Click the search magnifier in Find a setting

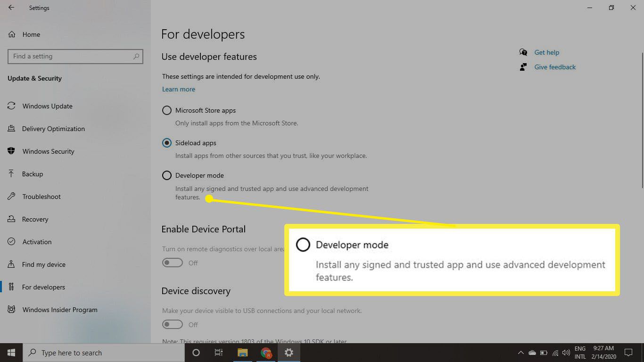[x=136, y=56]
